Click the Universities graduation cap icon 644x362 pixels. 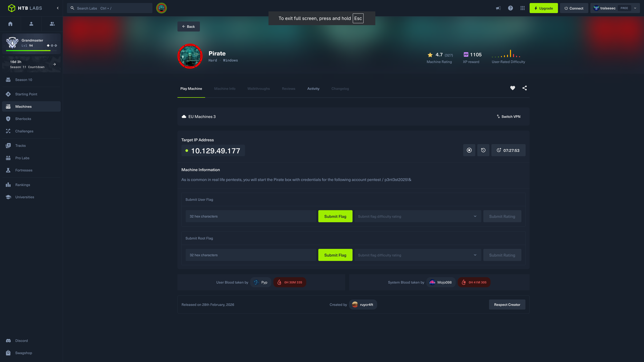click(8, 197)
